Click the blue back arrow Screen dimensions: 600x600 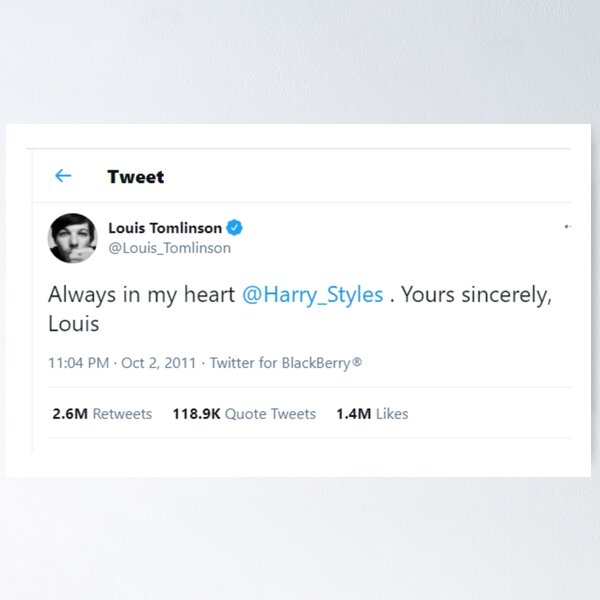click(63, 176)
